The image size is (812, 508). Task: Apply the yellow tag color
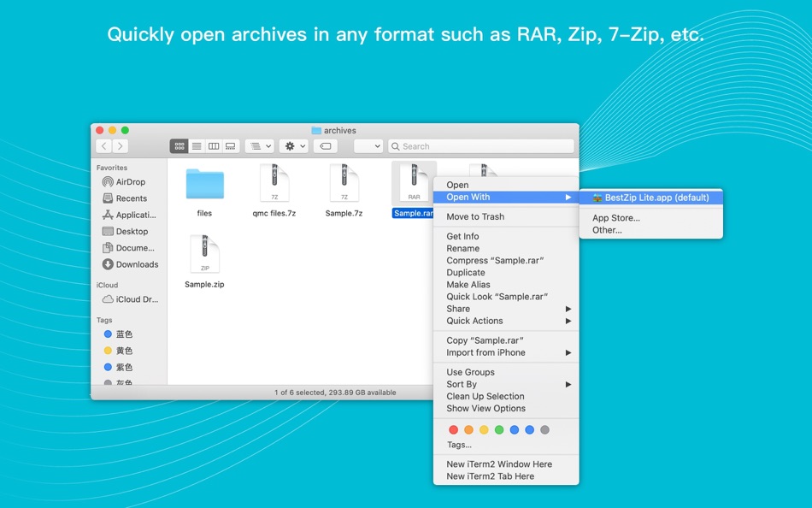click(484, 429)
